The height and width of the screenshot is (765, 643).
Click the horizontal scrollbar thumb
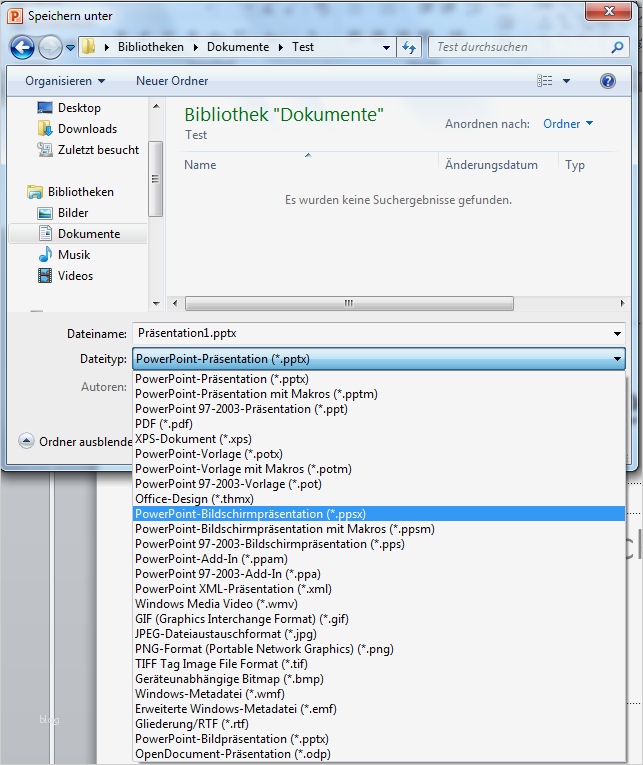(349, 303)
